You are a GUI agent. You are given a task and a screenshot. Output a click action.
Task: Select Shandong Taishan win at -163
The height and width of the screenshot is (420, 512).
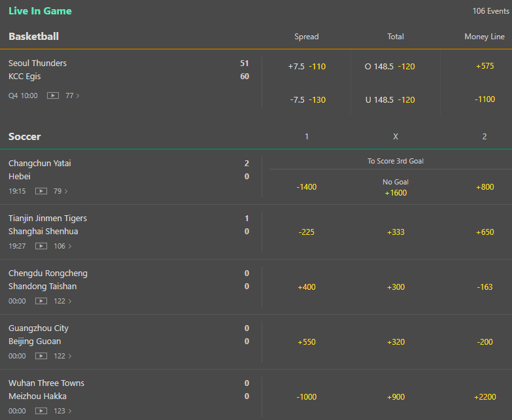click(x=485, y=287)
